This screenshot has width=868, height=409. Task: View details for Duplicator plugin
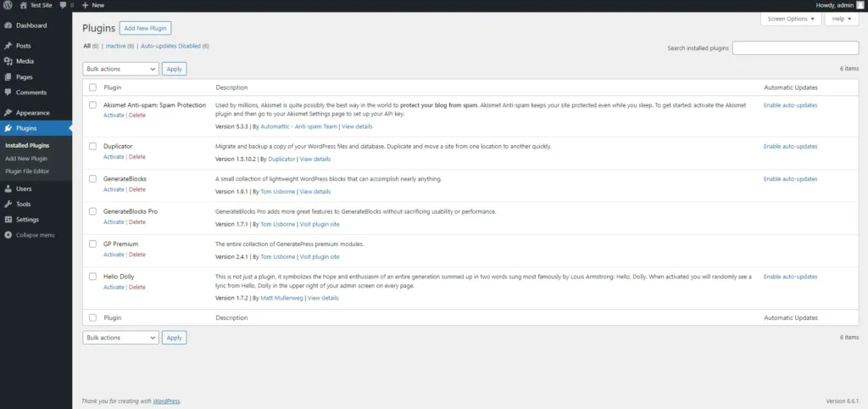315,159
